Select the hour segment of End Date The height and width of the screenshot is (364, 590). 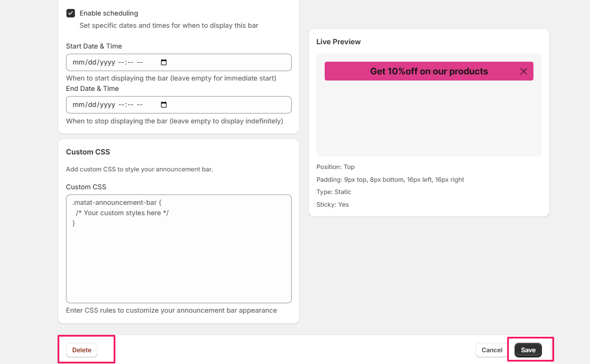point(121,105)
